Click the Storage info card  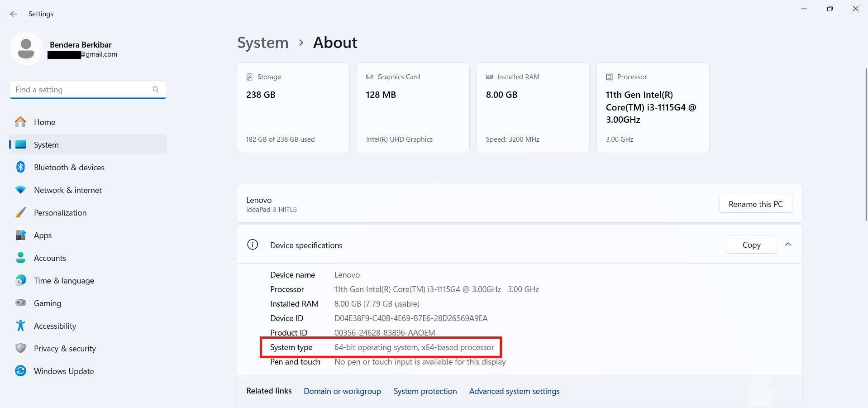(x=293, y=108)
